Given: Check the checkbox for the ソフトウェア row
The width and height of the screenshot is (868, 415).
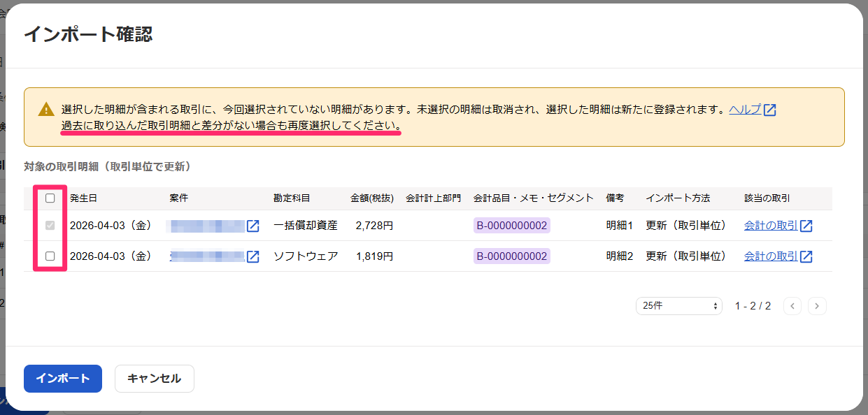Looking at the screenshot, I should click(50, 256).
